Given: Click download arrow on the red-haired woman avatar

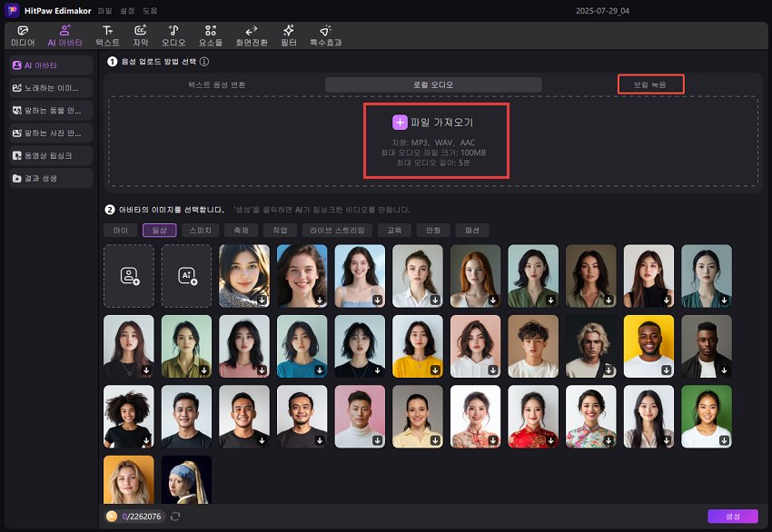Looking at the screenshot, I should click(x=493, y=300).
